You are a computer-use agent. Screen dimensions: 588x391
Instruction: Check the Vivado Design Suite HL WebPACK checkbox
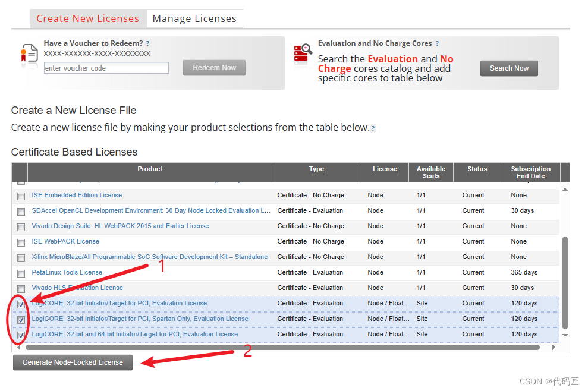21,227
